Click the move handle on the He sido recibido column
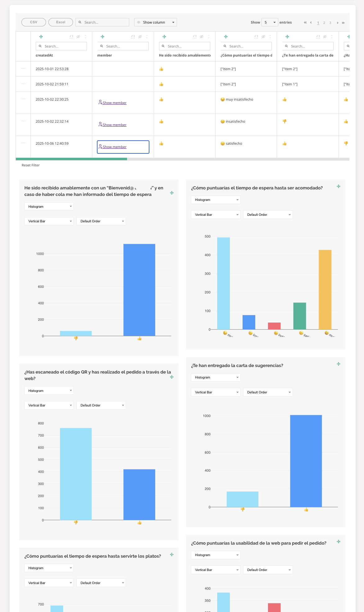The width and height of the screenshot is (364, 612). coord(164,37)
